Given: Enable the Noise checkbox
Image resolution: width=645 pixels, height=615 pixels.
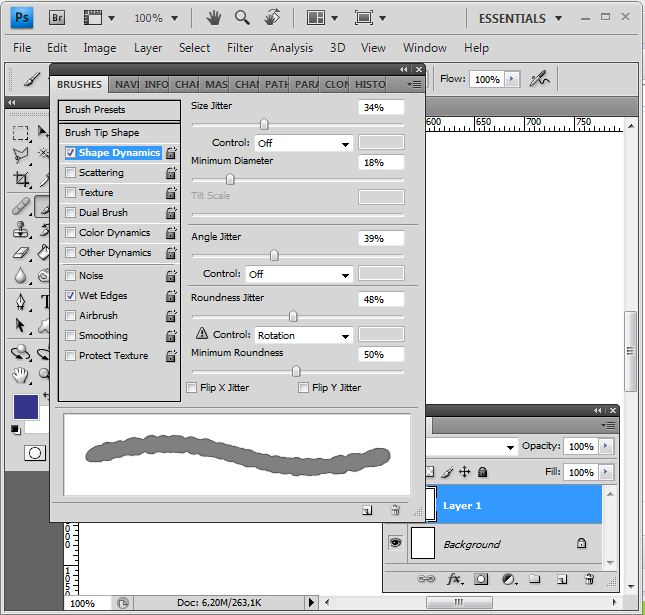Looking at the screenshot, I should click(70, 275).
